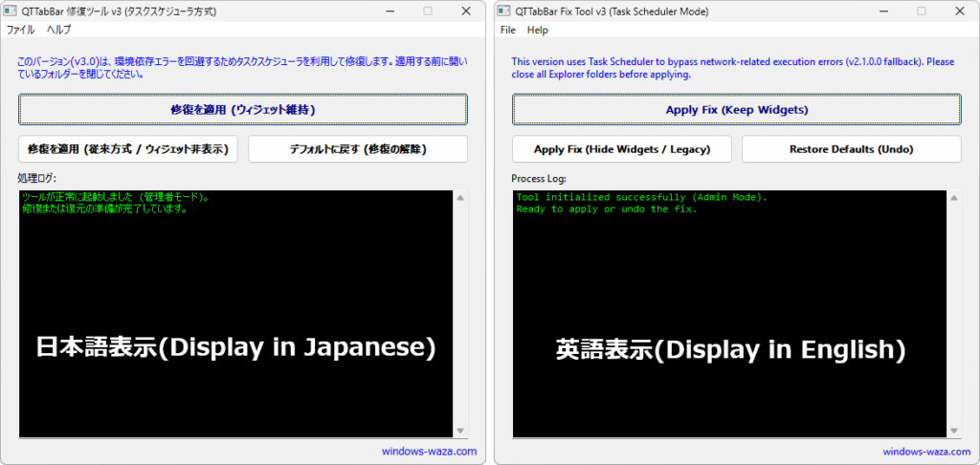Click blue Japanese description text このバージョン(v3.0)
This screenshot has height=465, width=980.
241,68
